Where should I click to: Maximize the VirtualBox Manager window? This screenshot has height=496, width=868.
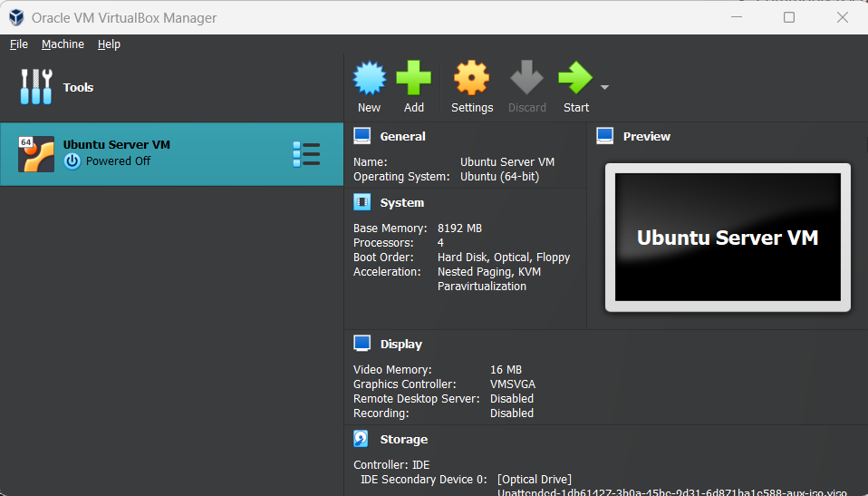(x=789, y=18)
